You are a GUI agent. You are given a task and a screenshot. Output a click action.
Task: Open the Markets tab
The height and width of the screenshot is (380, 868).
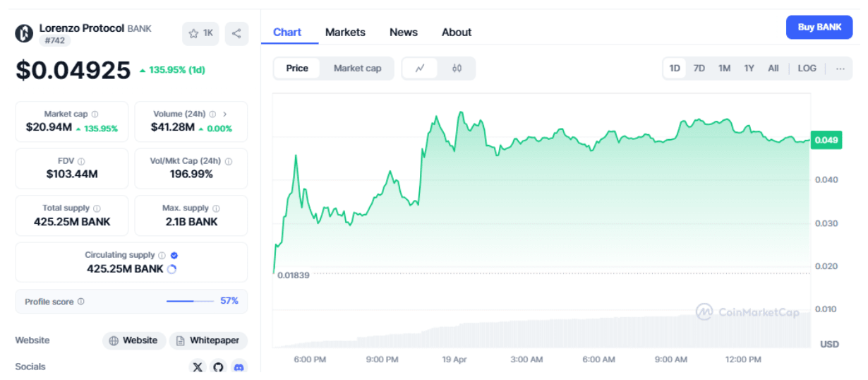(x=345, y=32)
